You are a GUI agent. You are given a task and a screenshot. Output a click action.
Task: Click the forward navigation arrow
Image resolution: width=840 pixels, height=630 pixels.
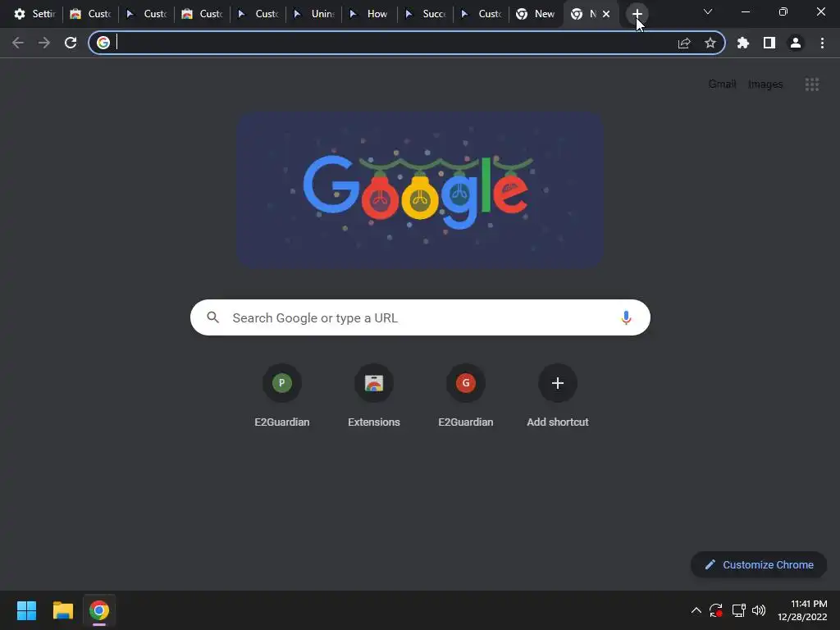44,43
